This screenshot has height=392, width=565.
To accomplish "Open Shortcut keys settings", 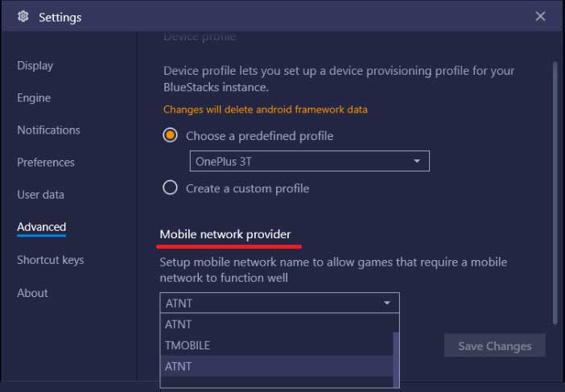I will pyautogui.click(x=50, y=260).
